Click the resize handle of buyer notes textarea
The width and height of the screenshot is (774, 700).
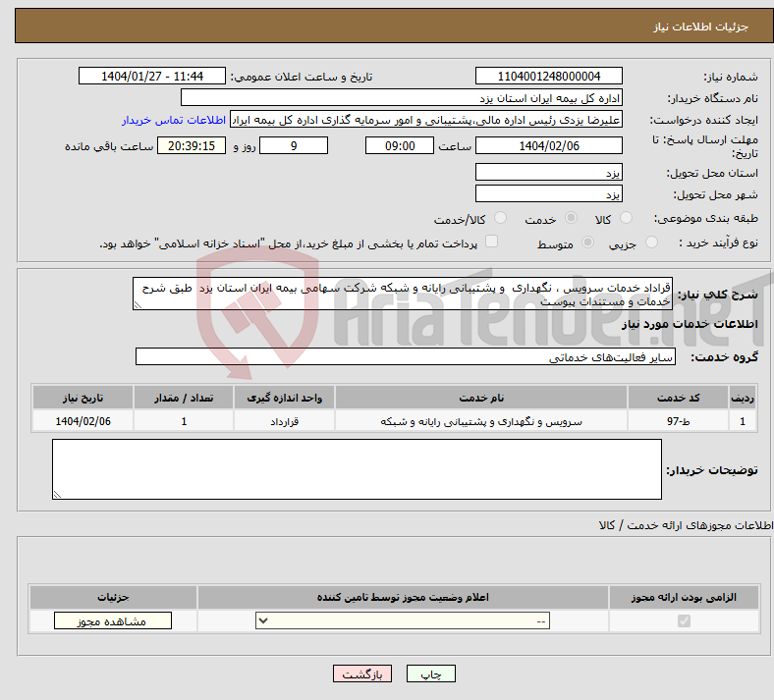point(57,495)
